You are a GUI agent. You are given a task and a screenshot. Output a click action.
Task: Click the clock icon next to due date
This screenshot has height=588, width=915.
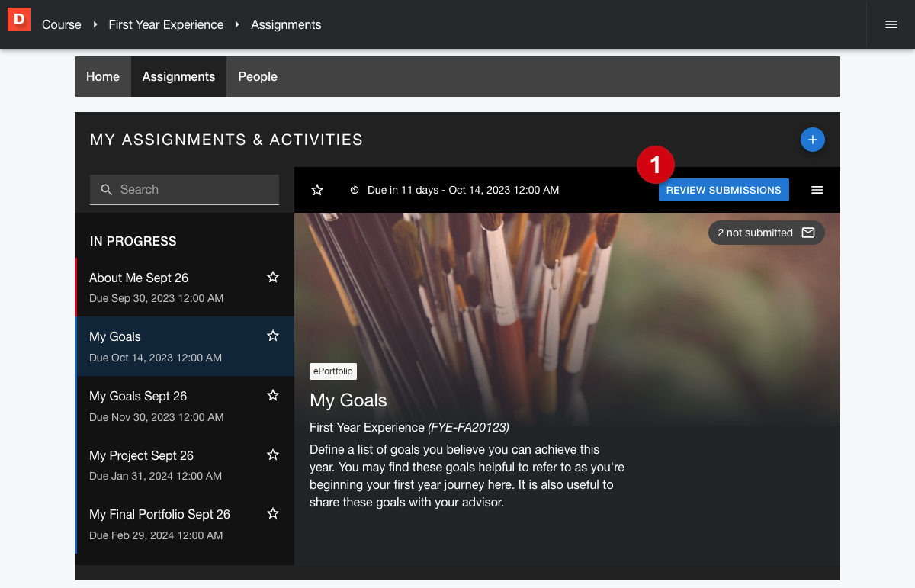point(355,190)
